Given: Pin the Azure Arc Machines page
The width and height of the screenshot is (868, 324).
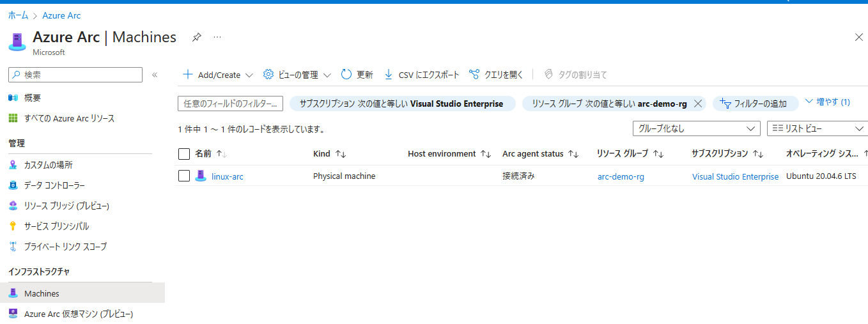Looking at the screenshot, I should pos(197,38).
